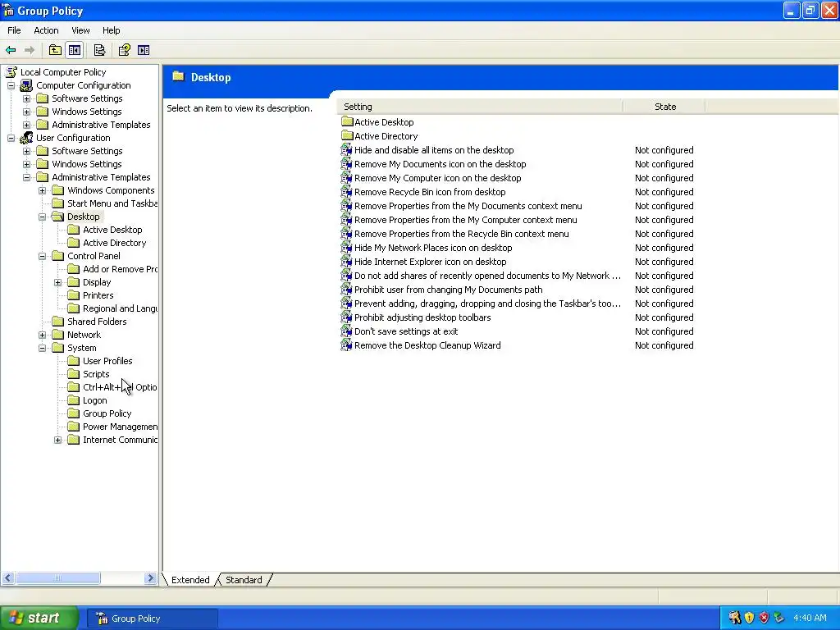Click the icon beside Remove the Desktop Cleanup Wizard
Screen dimensions: 840x630
click(347, 345)
